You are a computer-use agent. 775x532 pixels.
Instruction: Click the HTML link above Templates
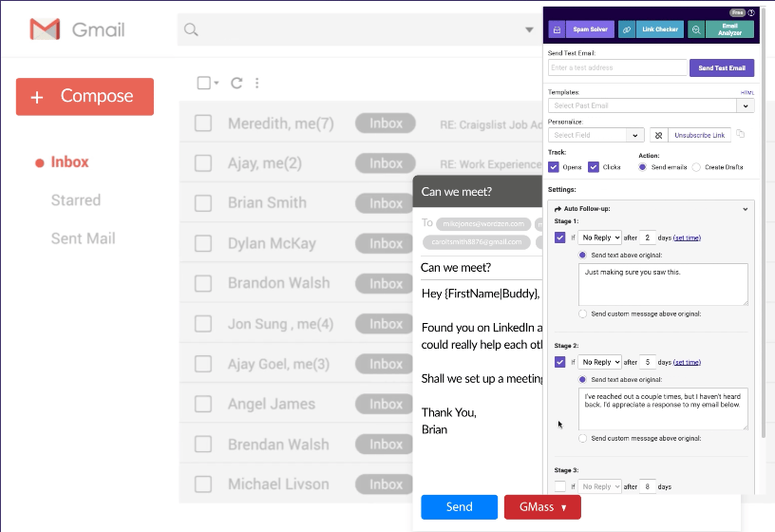[747, 92]
